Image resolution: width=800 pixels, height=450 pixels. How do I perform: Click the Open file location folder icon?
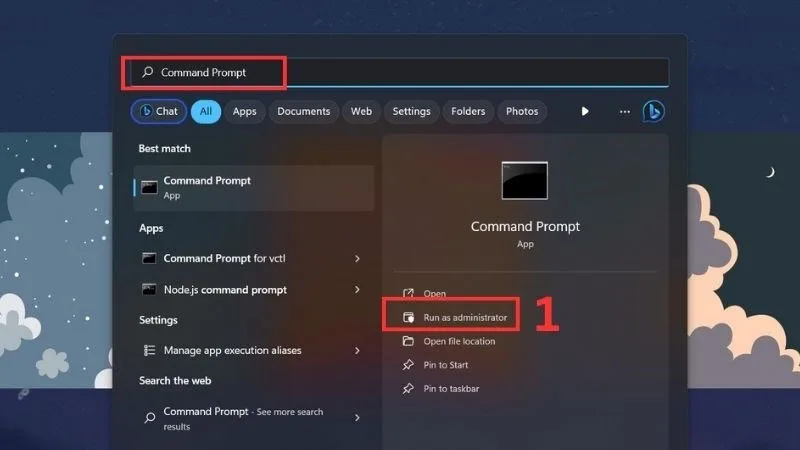(x=408, y=341)
